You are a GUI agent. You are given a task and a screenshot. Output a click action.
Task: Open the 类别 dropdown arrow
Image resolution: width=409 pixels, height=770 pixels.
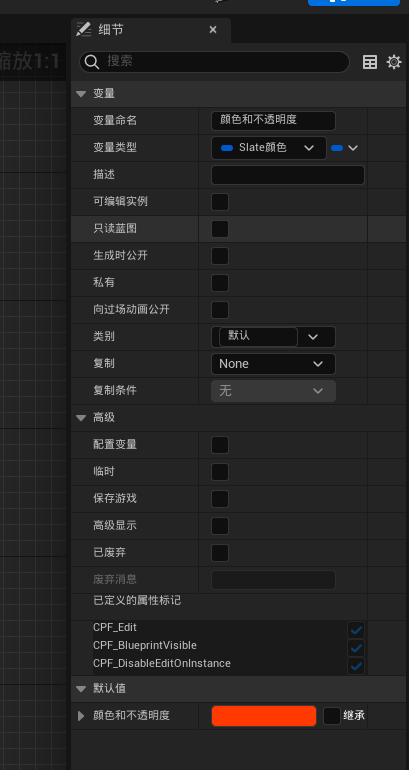point(313,337)
